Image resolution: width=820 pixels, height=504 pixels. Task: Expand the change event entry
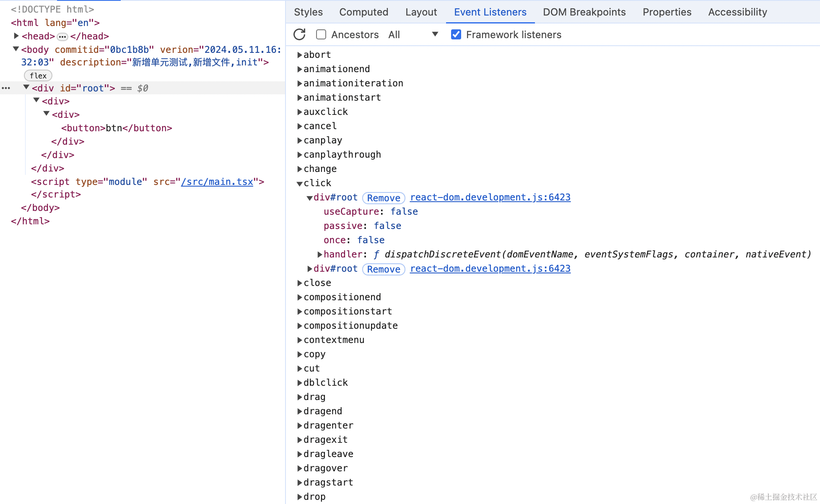pyautogui.click(x=300, y=169)
